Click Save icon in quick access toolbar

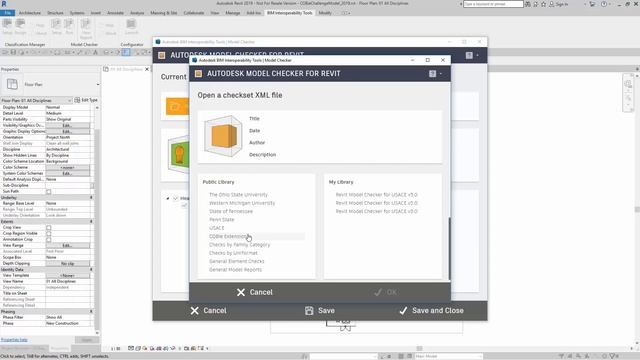tap(13, 52)
